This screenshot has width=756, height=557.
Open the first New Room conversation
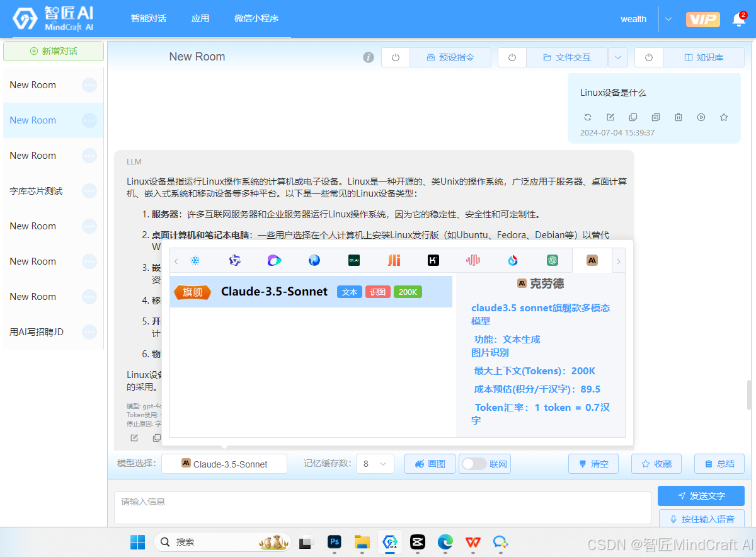(33, 85)
